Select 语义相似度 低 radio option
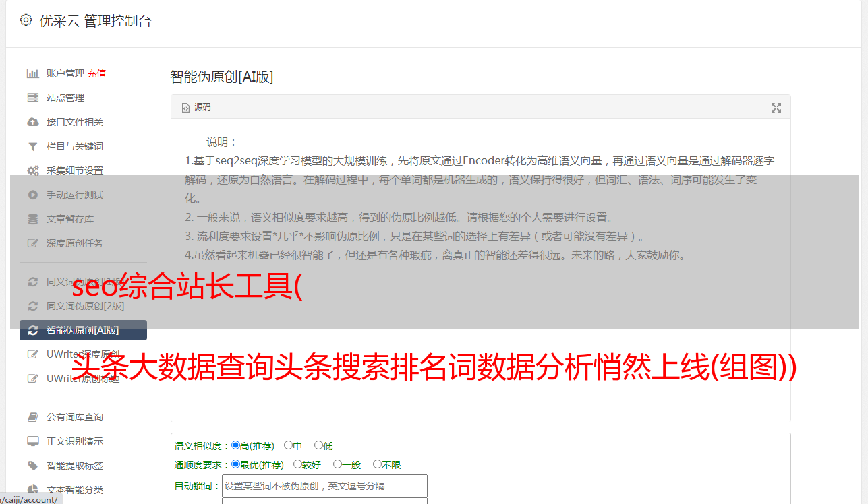The width and height of the screenshot is (868, 504). click(x=318, y=445)
